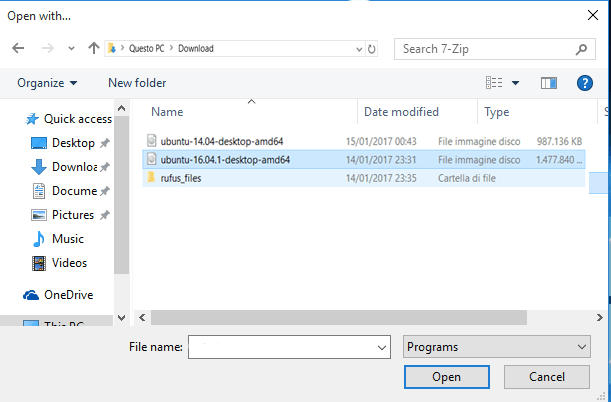Close the Open with dialog
611x402 pixels.
pyautogui.click(x=593, y=15)
